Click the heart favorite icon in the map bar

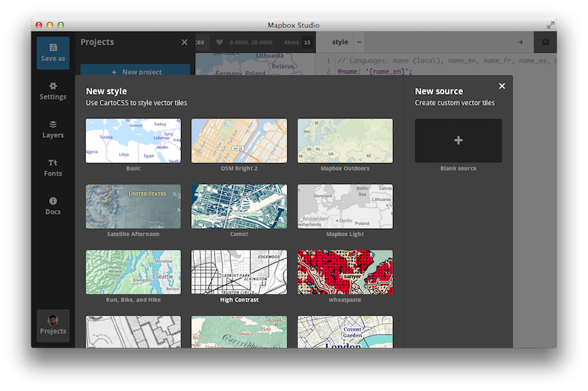point(220,42)
